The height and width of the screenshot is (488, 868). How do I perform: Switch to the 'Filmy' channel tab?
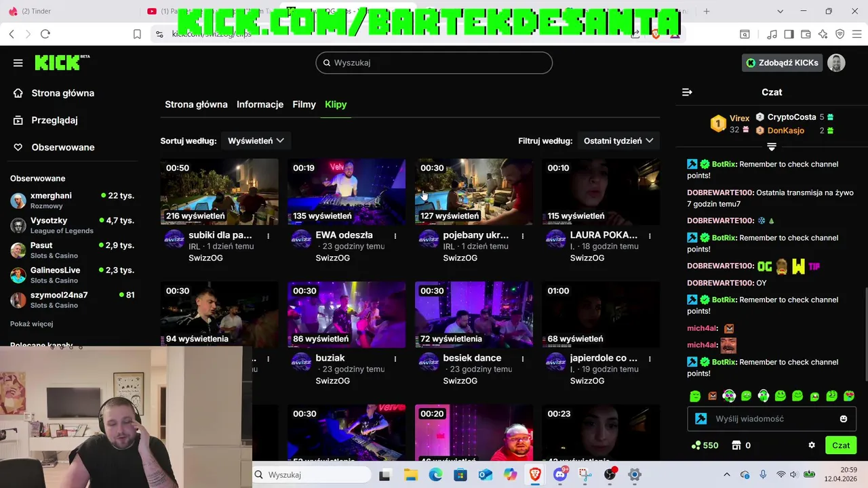[x=304, y=104]
